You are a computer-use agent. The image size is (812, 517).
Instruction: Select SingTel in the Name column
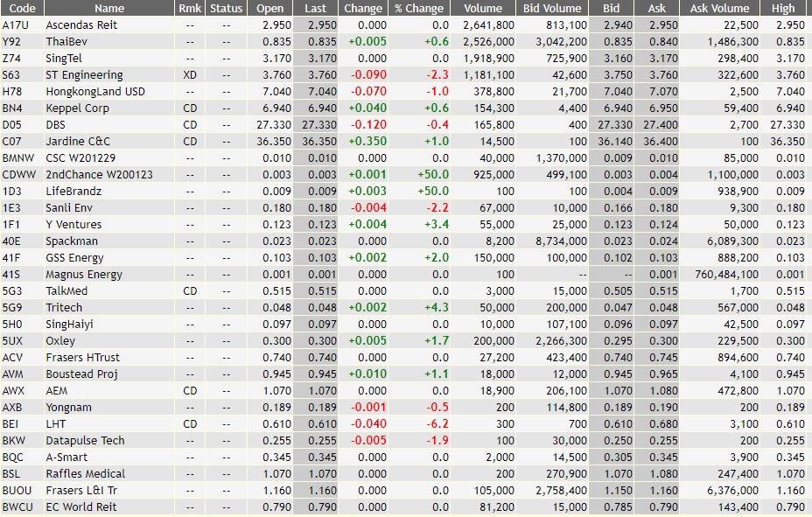pos(64,58)
